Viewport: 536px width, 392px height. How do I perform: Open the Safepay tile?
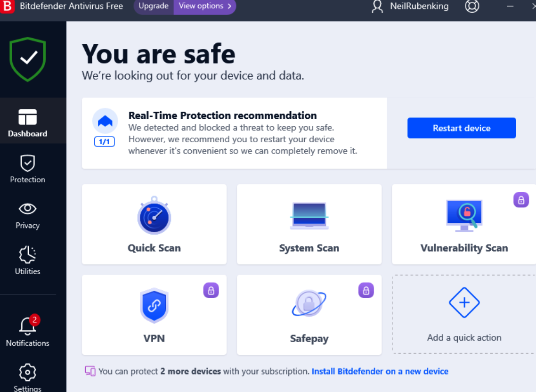tap(309, 315)
